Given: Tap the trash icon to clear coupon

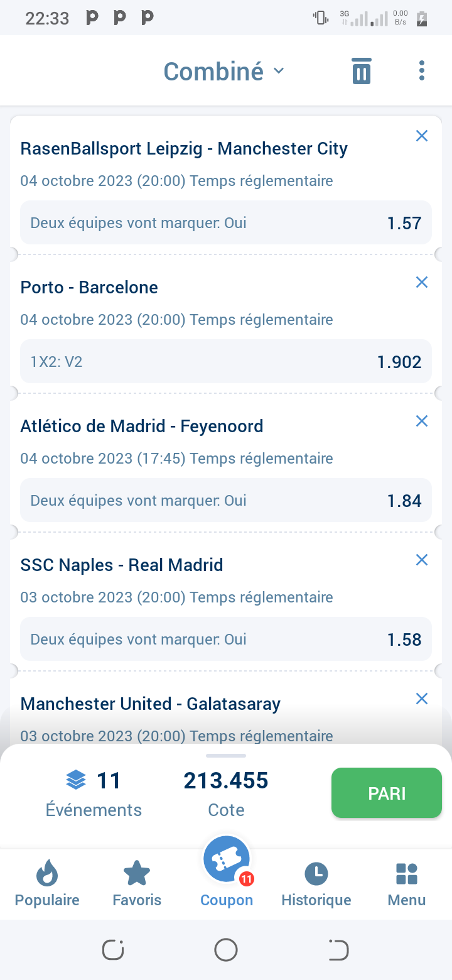Looking at the screenshot, I should 361,71.
